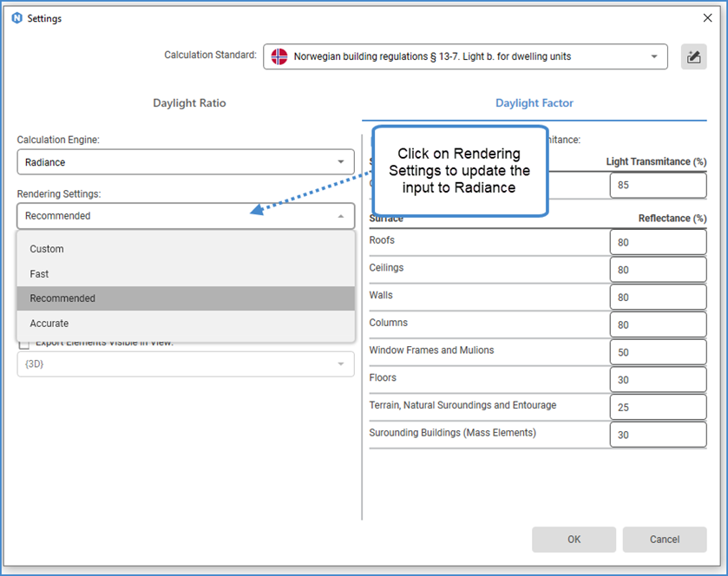Click the Window Frames and Mulions label
The width and height of the screenshot is (728, 576).
[431, 350]
